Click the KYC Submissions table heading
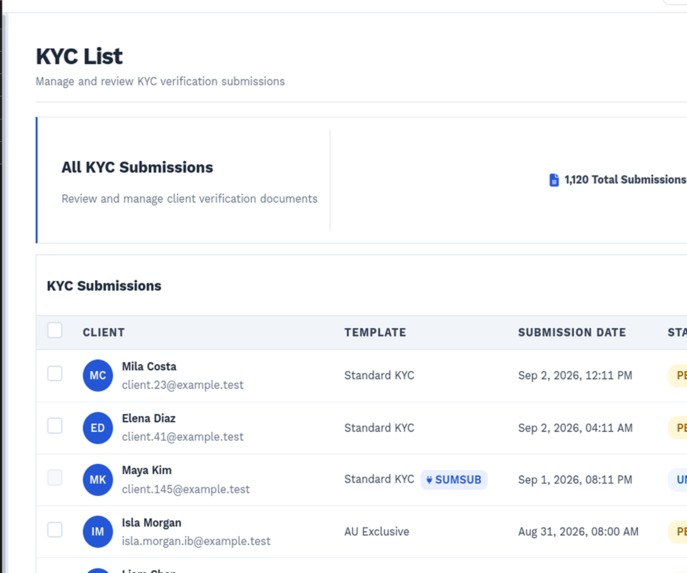This screenshot has height=573, width=687. pyautogui.click(x=104, y=286)
